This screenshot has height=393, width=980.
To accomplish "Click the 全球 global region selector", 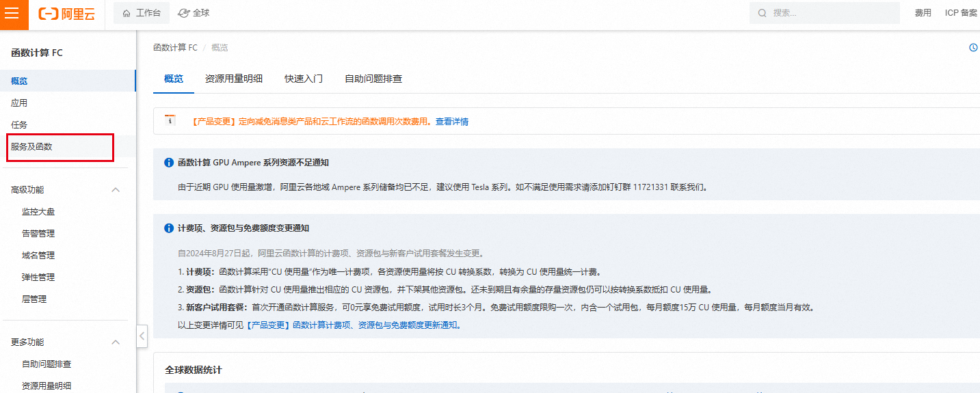I will pos(194,13).
